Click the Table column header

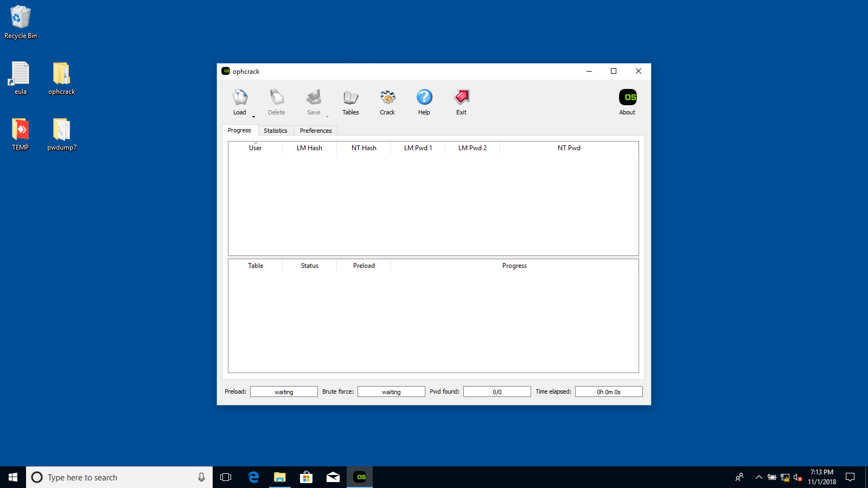coord(256,266)
